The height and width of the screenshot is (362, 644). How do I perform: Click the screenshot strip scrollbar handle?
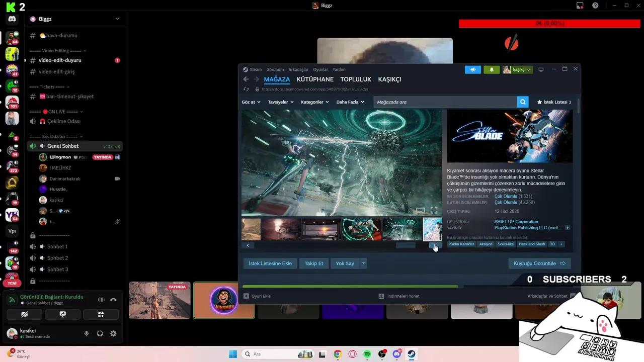(406, 245)
